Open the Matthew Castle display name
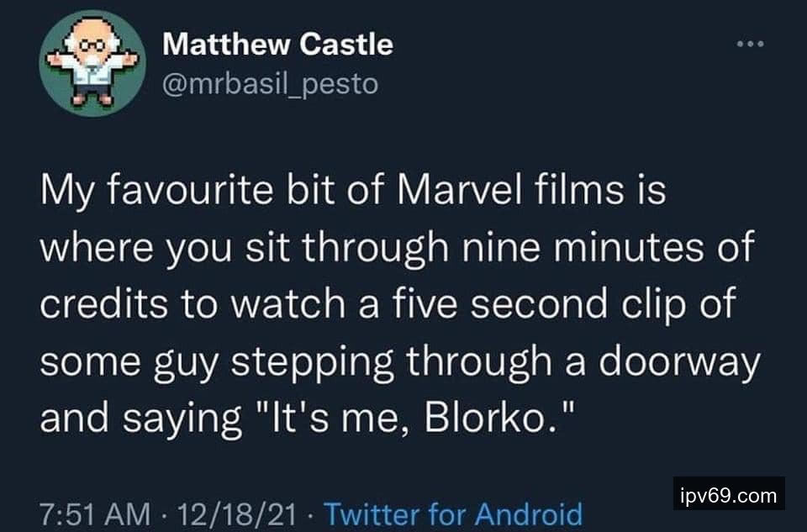 pos(277,45)
